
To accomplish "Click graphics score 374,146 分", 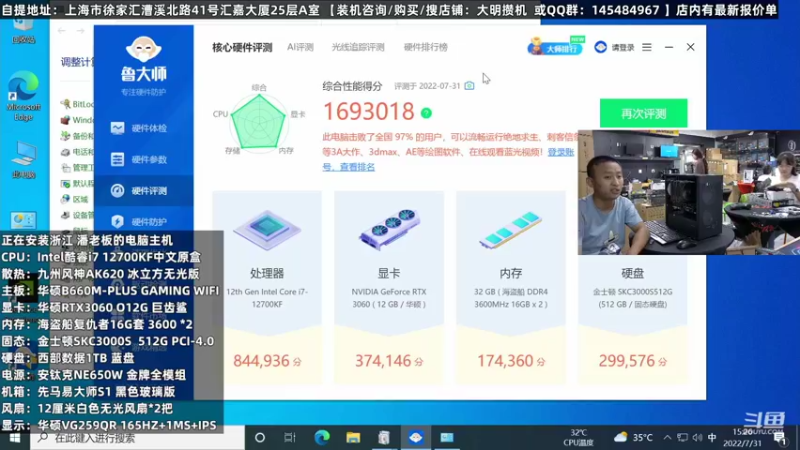I will pyautogui.click(x=389, y=361).
